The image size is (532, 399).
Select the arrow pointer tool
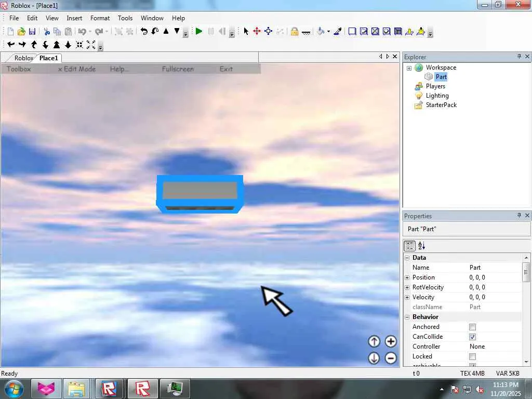pyautogui.click(x=246, y=32)
